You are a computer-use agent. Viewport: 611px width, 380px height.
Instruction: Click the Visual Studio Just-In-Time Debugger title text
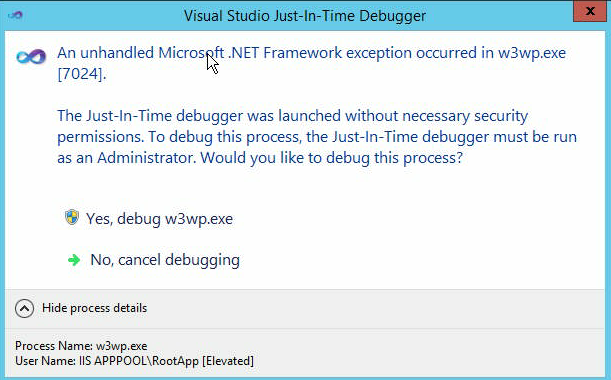[x=305, y=16]
